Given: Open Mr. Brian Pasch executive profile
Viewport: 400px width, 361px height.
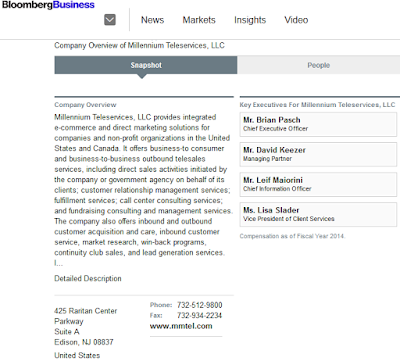Looking at the screenshot, I should [318, 124].
